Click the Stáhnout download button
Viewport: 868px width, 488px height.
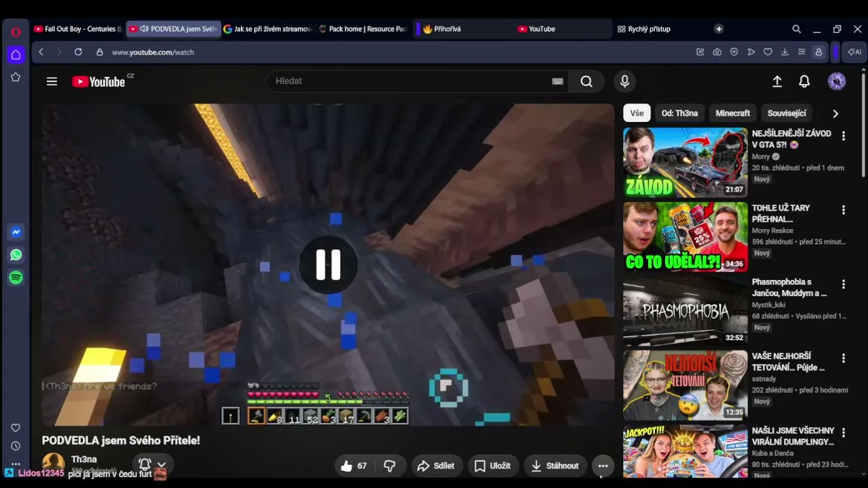click(555, 466)
